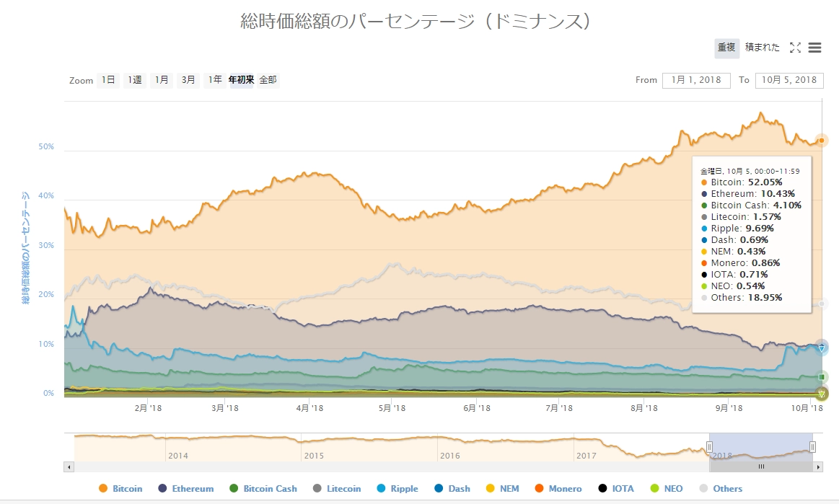
Task: Switch to the 積まれた stacked view
Action: pyautogui.click(x=762, y=48)
